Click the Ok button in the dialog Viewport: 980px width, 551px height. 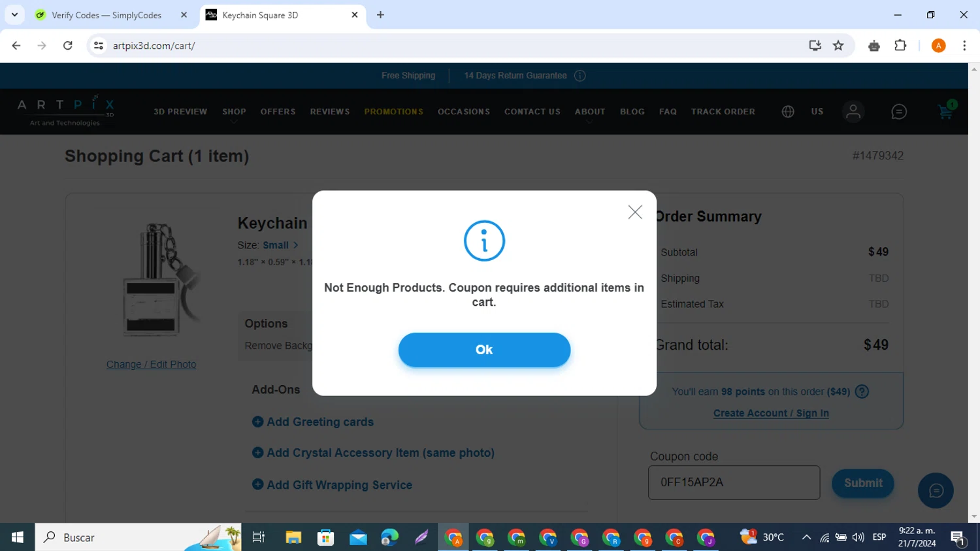tap(484, 350)
